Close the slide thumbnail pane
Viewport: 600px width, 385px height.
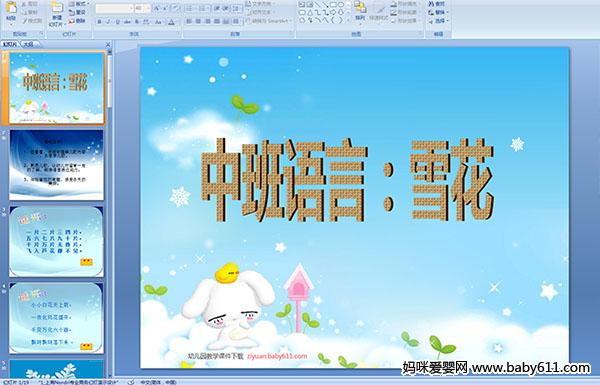(x=108, y=44)
